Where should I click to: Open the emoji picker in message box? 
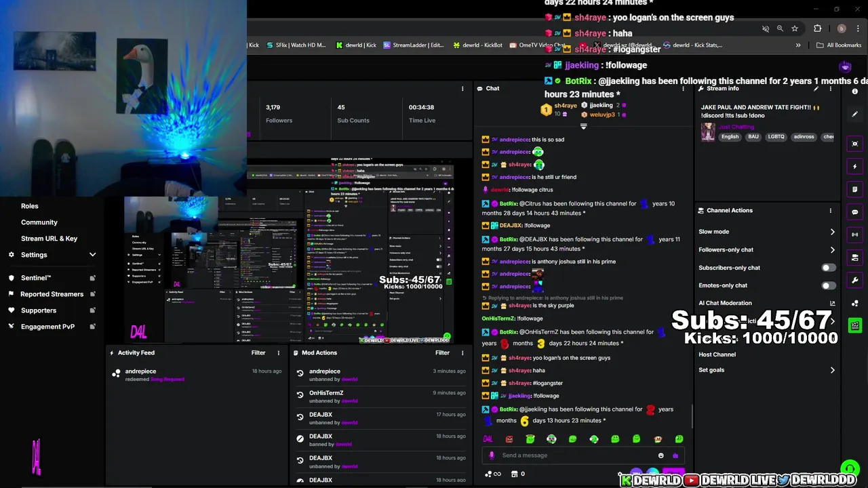(661, 455)
